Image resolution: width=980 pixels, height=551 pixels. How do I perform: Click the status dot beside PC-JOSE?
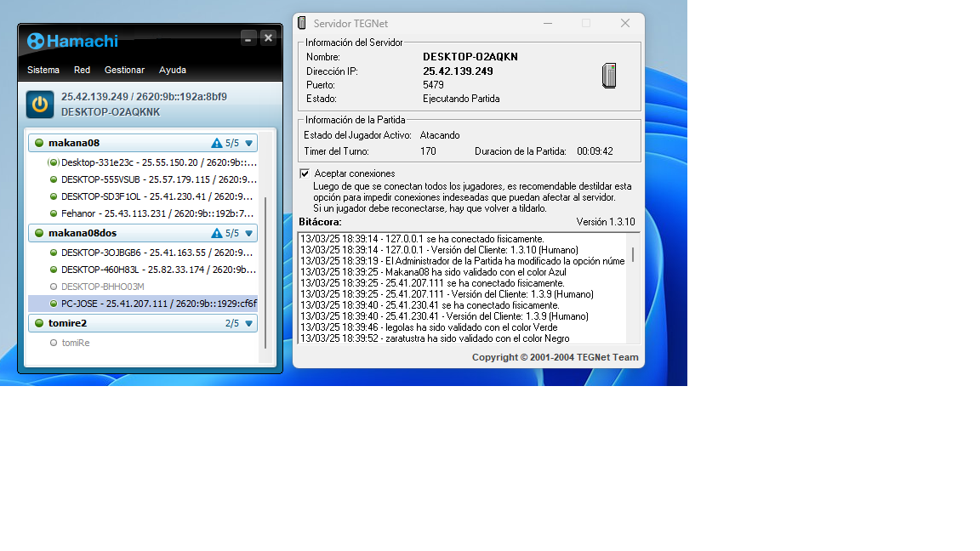coord(54,304)
